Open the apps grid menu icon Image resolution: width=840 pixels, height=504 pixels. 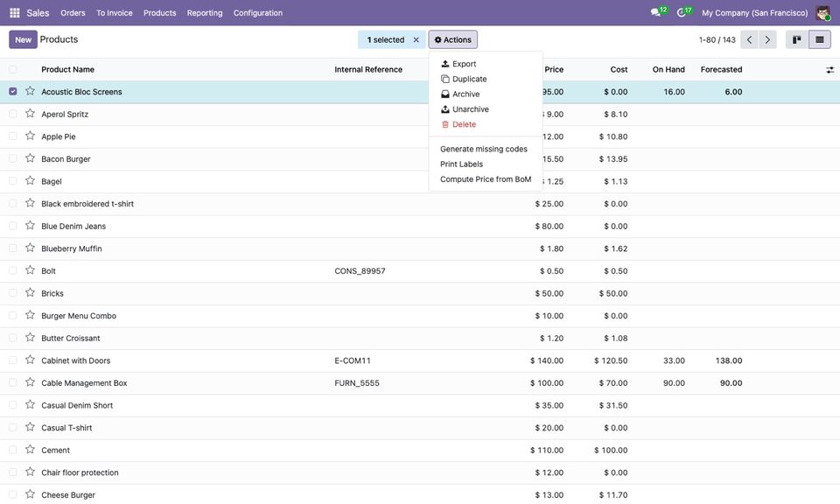click(15, 13)
